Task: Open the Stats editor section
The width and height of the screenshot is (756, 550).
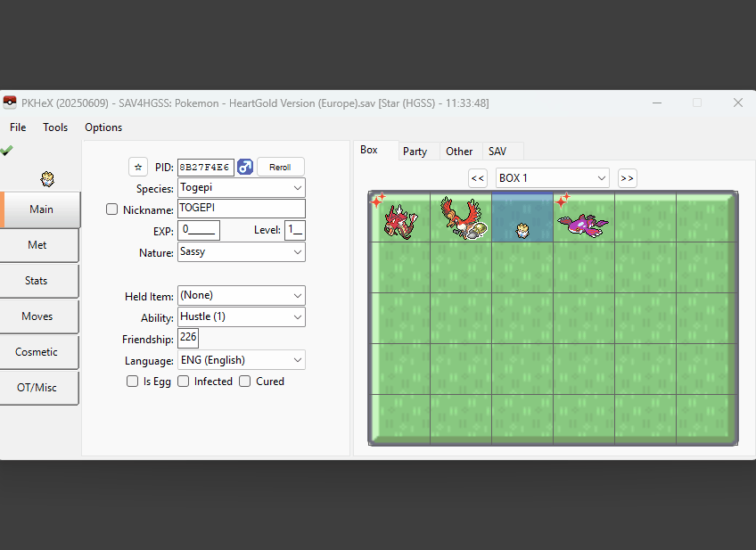Action: click(38, 281)
